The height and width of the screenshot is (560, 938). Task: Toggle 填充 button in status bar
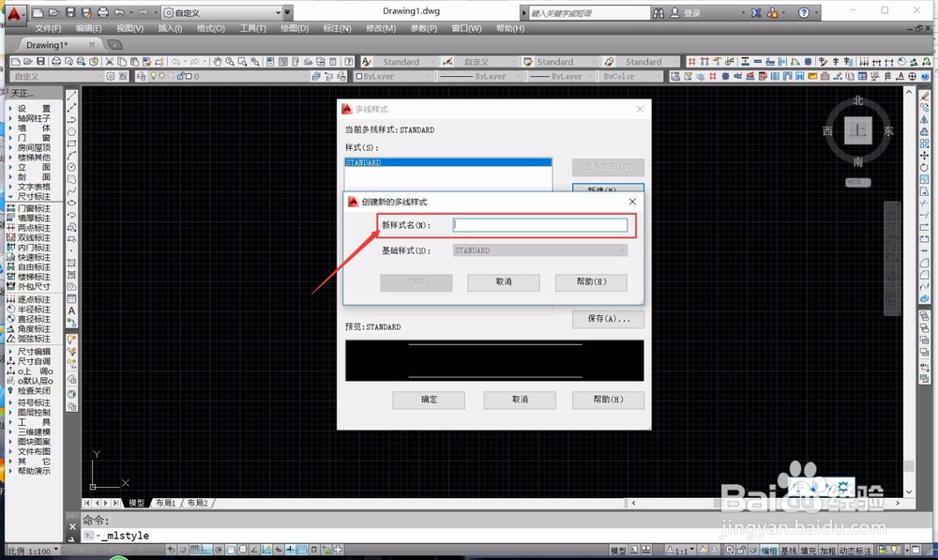tap(809, 551)
